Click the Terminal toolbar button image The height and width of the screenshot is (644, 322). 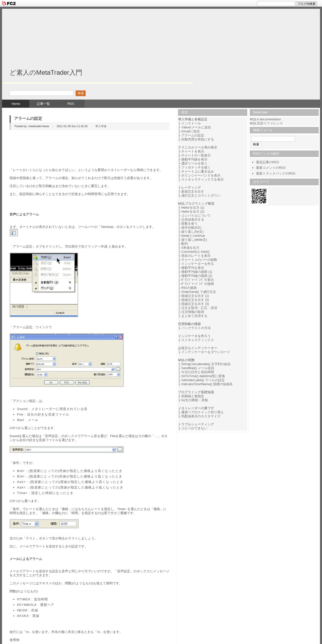14,233
